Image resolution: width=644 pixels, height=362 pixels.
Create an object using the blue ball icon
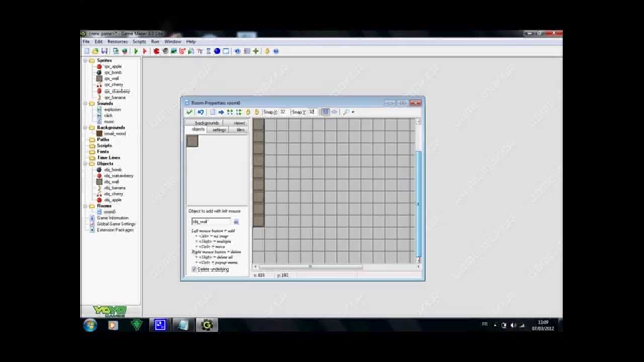[x=217, y=51]
